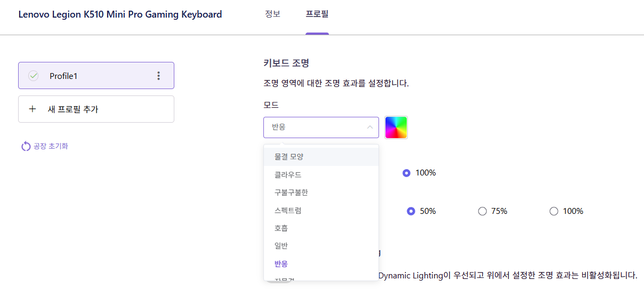Click the 공장 초기화 link

tap(51, 146)
